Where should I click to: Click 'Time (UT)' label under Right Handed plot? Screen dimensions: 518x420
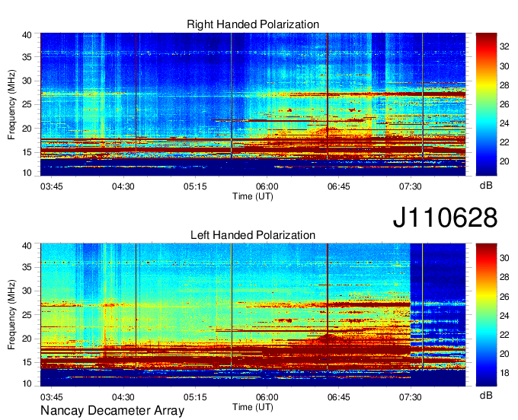253,196
